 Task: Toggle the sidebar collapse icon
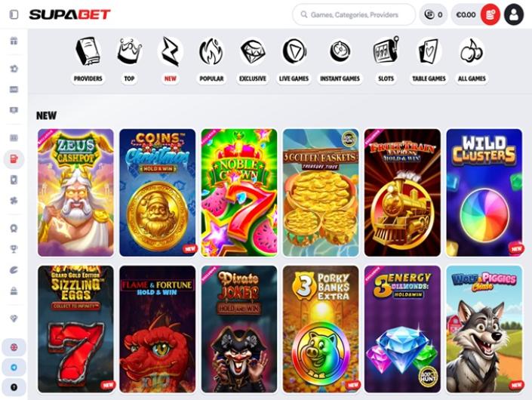click(x=14, y=14)
